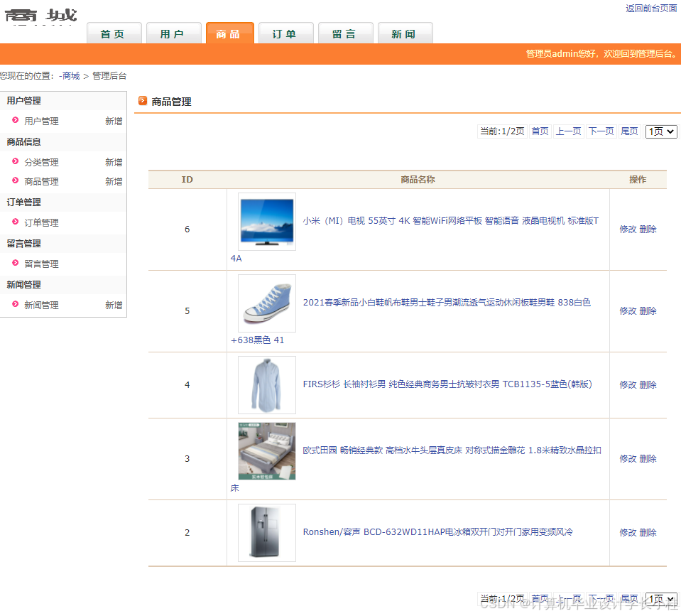681x616 pixels.
Task: Click the orange arrow icon next to 商品管理 heading
Action: [x=143, y=101]
